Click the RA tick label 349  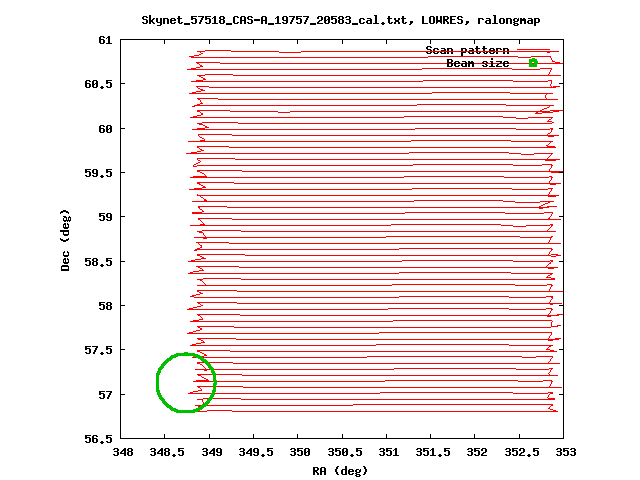click(x=211, y=452)
